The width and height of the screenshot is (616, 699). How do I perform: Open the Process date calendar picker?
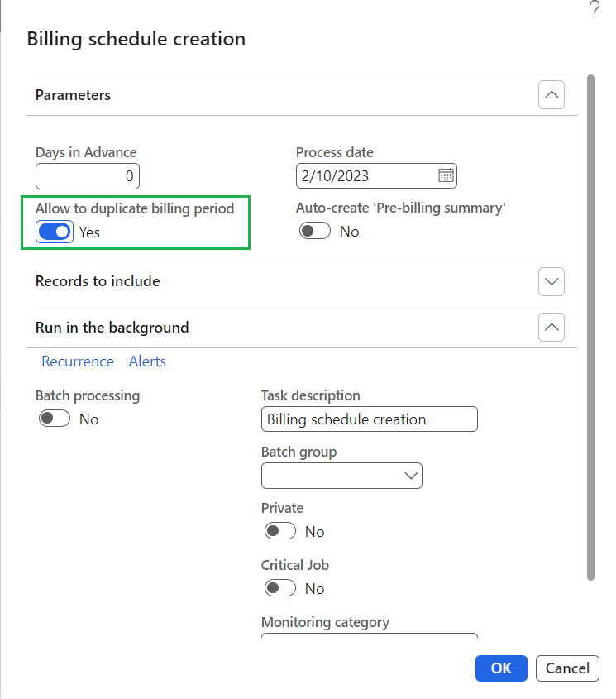pyautogui.click(x=446, y=175)
